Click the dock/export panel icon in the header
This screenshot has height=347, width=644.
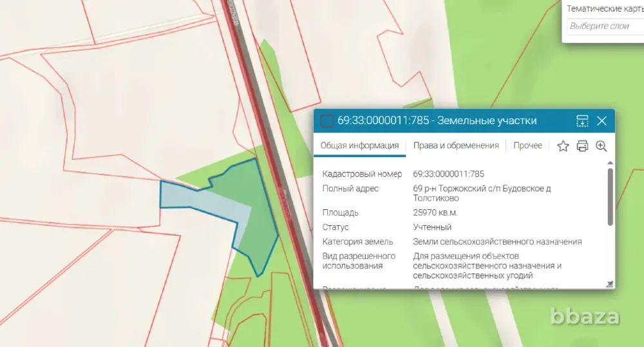[582, 121]
